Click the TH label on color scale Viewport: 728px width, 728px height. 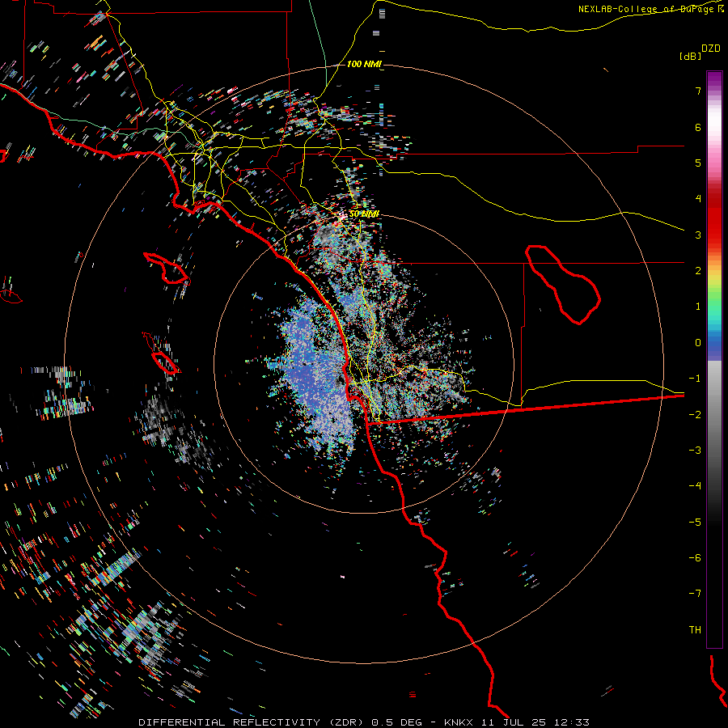(695, 629)
